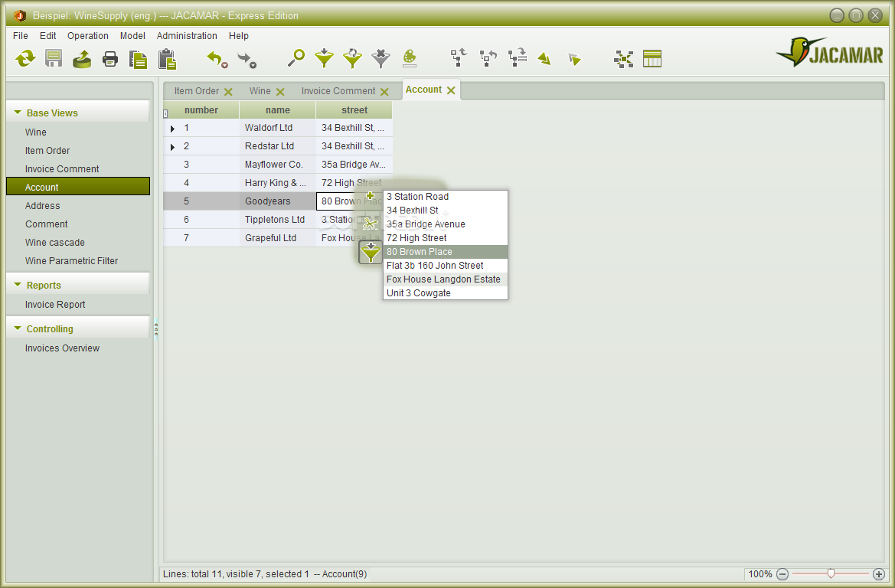Click the network diagram icon

click(x=624, y=59)
